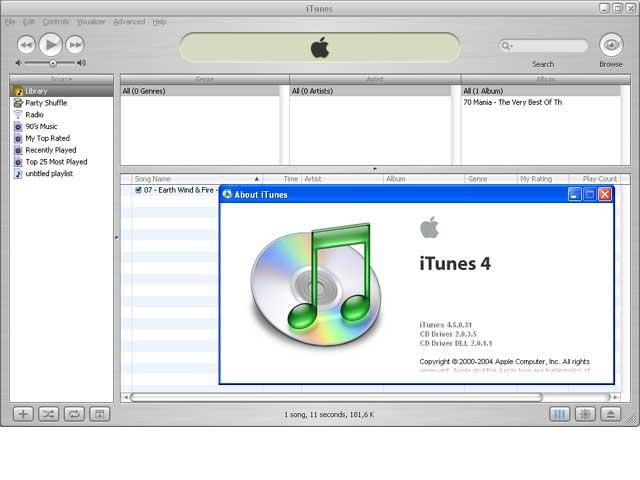Select All (0 Artists) entry
Viewport: 640px width, 480px height.
[x=370, y=91]
